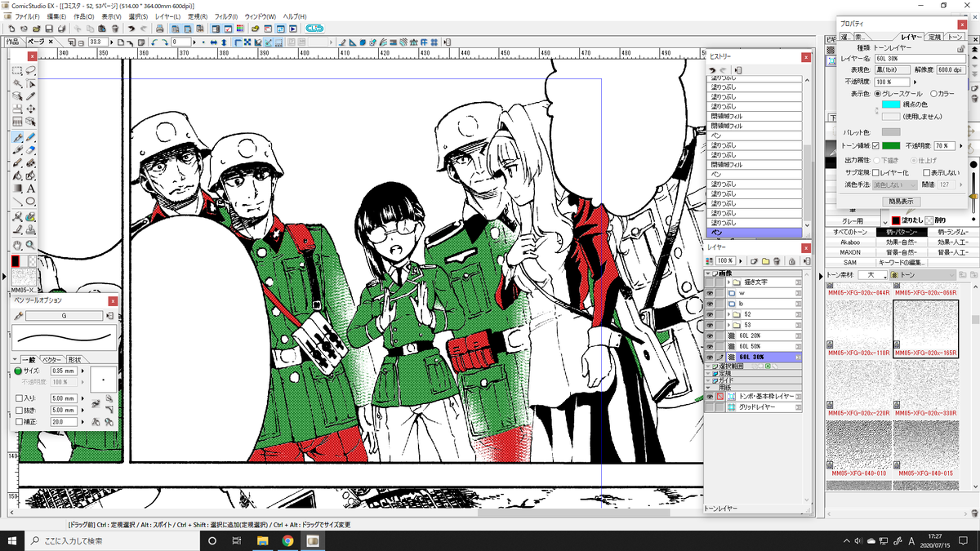Open the ウィンドウ(W) menu

pyautogui.click(x=260, y=16)
